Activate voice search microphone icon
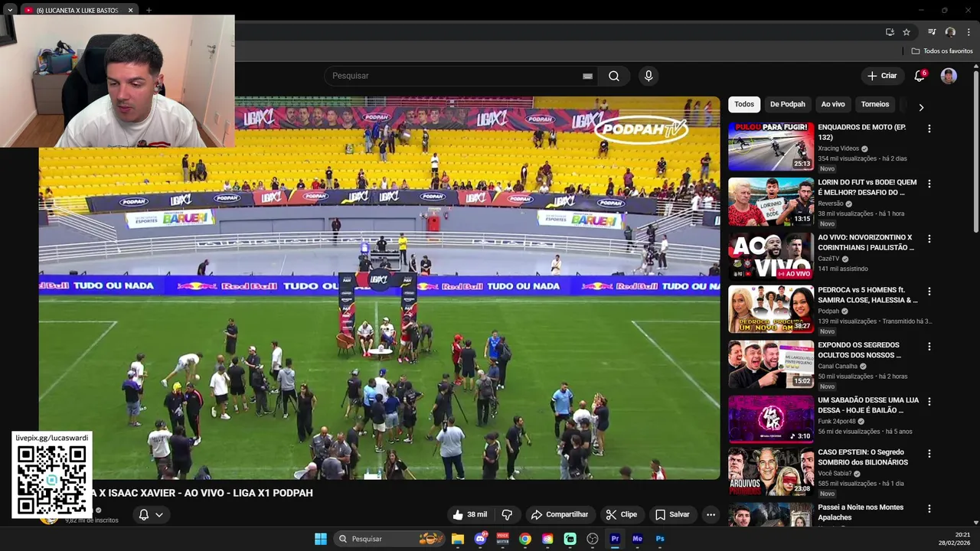Screen dimensions: 980x551 click(x=648, y=76)
